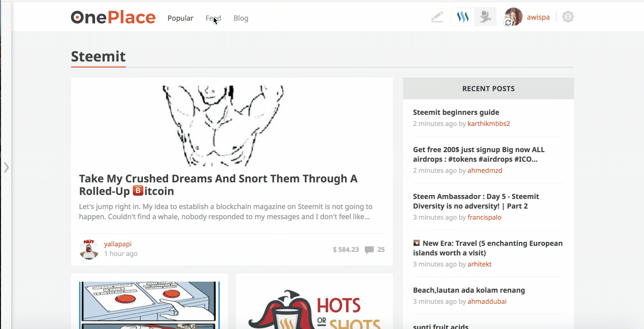Open the yallapapi author link
The height and width of the screenshot is (329, 644).
pyautogui.click(x=118, y=244)
